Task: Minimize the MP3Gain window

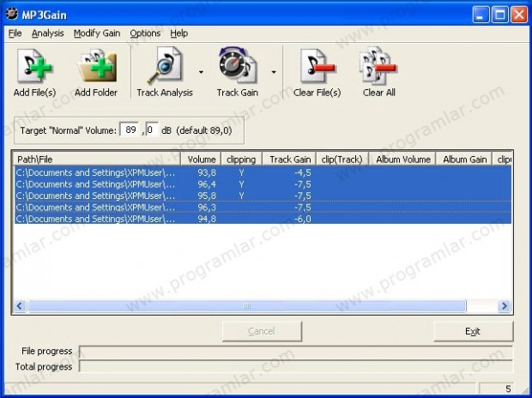Action: 481,15
